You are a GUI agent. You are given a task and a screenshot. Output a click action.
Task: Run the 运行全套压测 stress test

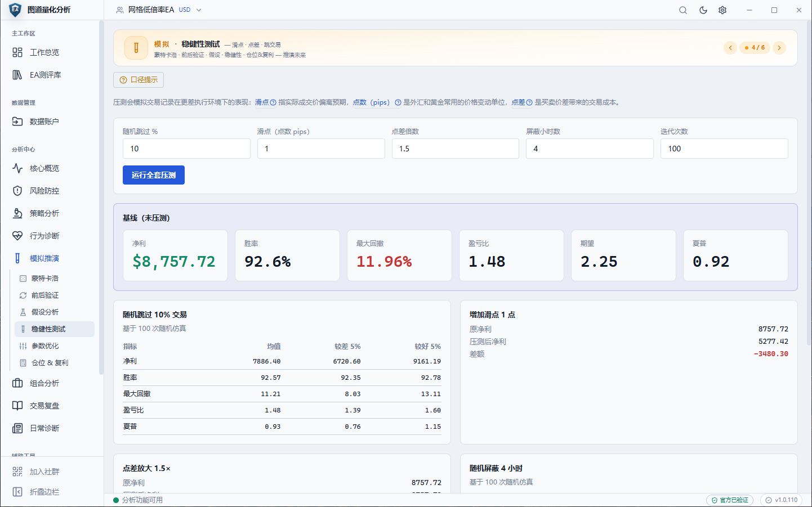pyautogui.click(x=154, y=175)
